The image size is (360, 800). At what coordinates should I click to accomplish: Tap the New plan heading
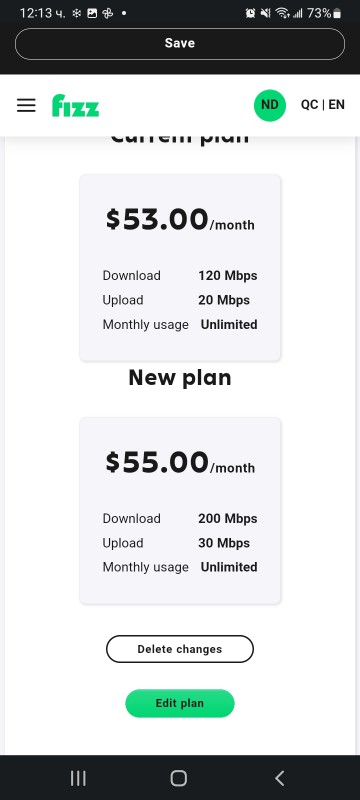180,378
